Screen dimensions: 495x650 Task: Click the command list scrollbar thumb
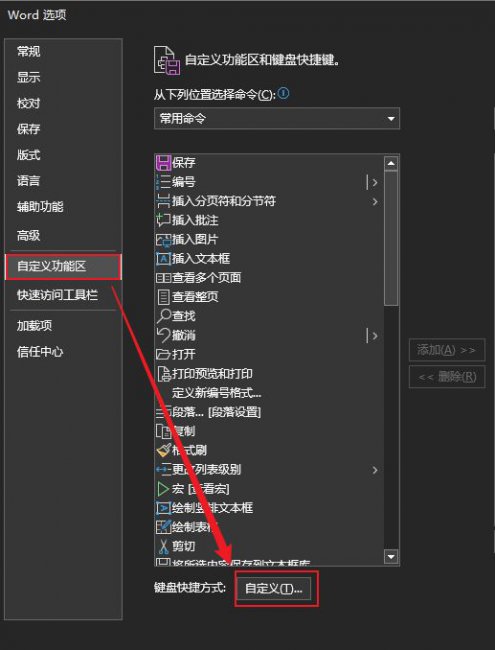point(391,238)
